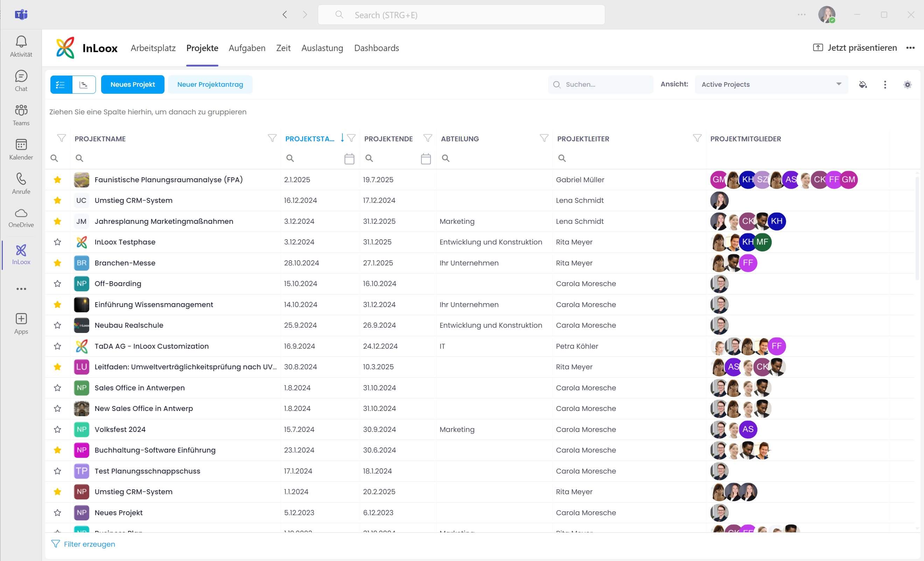Open Anrufe in the sidebar
Viewport: 924px width, 561px height.
[21, 184]
